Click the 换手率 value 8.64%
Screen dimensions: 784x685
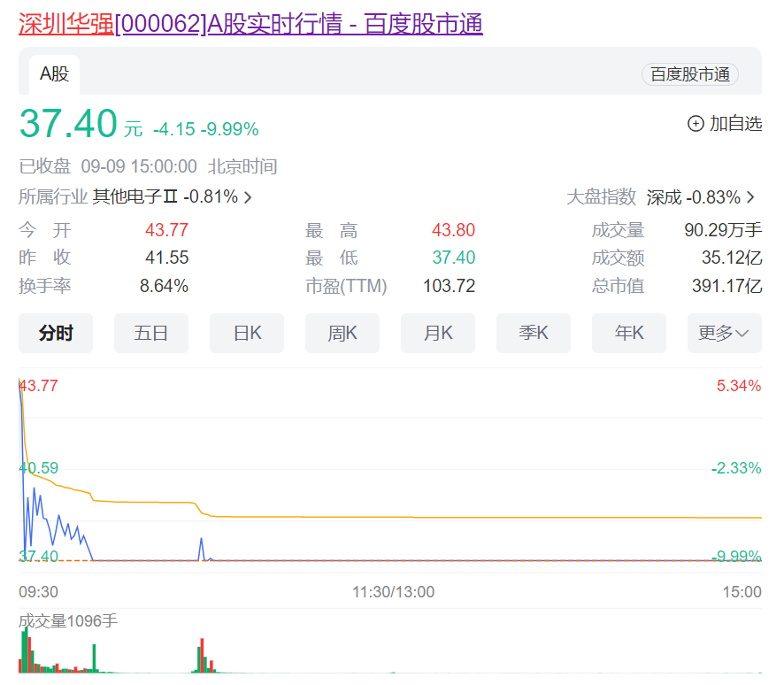point(164,286)
